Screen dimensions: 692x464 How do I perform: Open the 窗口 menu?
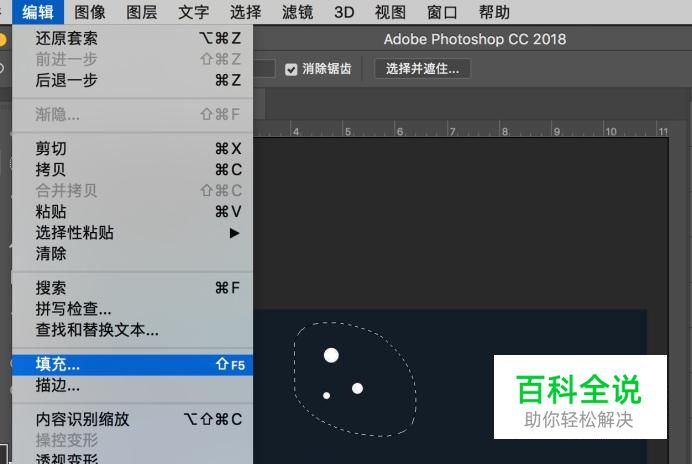tap(442, 12)
